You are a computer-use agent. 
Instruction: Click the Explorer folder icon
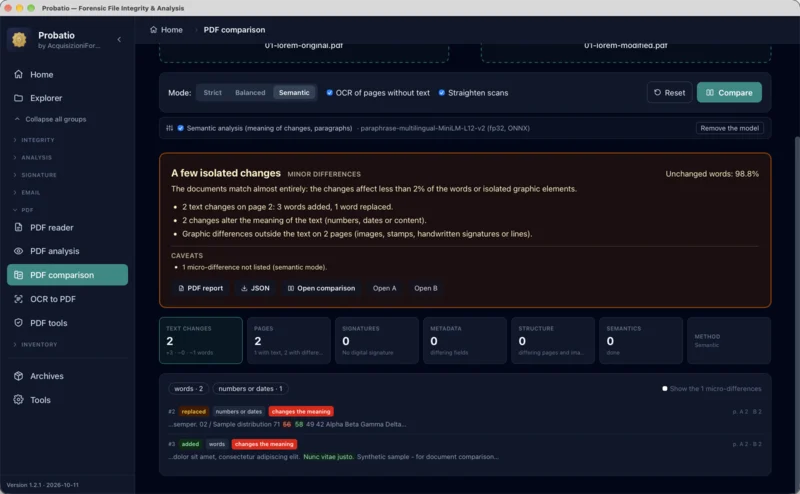coord(18,98)
